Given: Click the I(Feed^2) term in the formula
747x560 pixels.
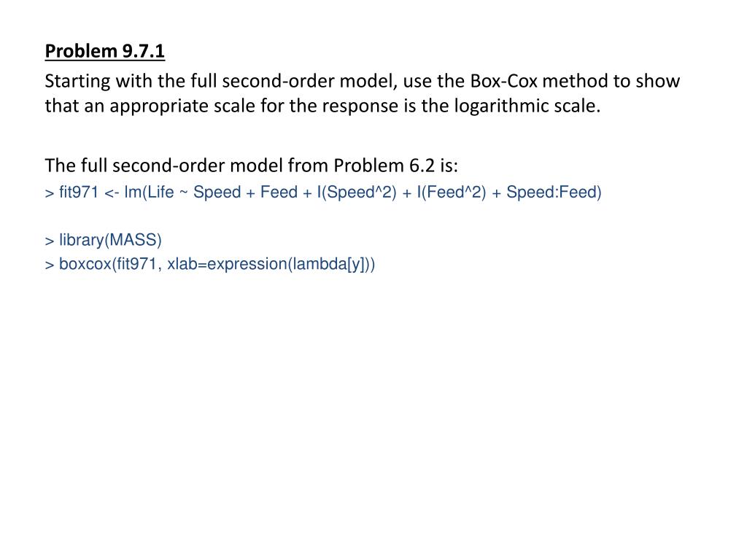Looking at the screenshot, I should [x=451, y=192].
